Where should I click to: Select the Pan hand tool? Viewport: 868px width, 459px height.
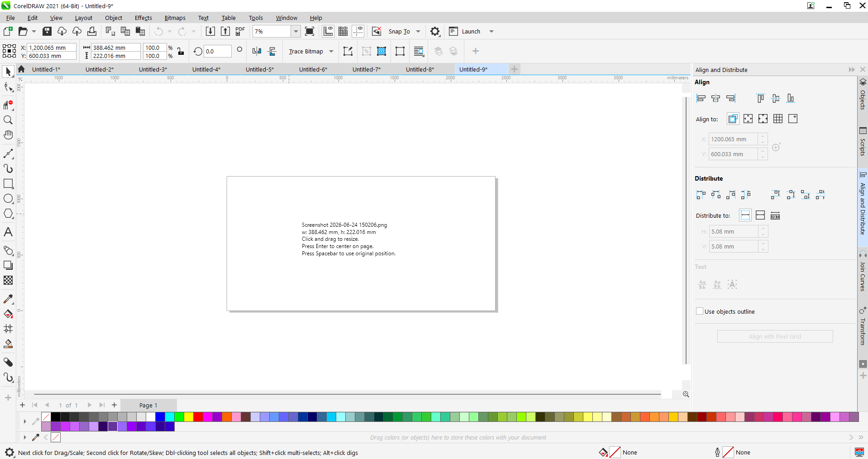tap(8, 135)
